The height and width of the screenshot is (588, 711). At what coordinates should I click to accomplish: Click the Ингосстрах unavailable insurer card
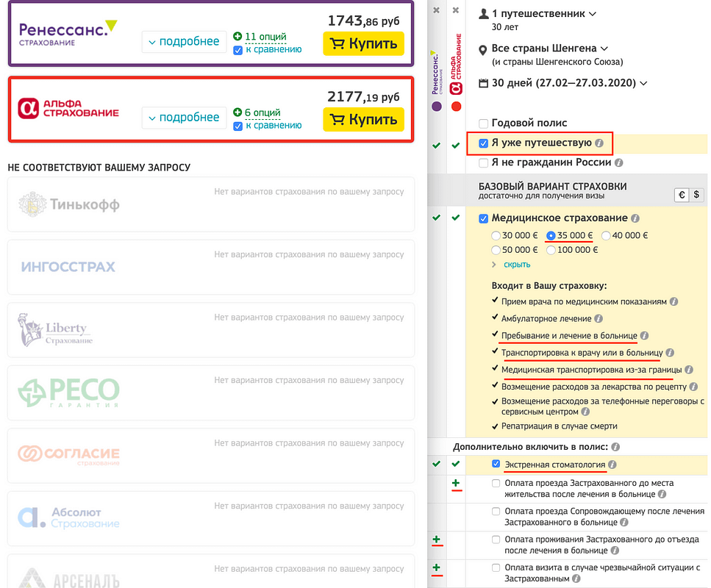(211, 268)
